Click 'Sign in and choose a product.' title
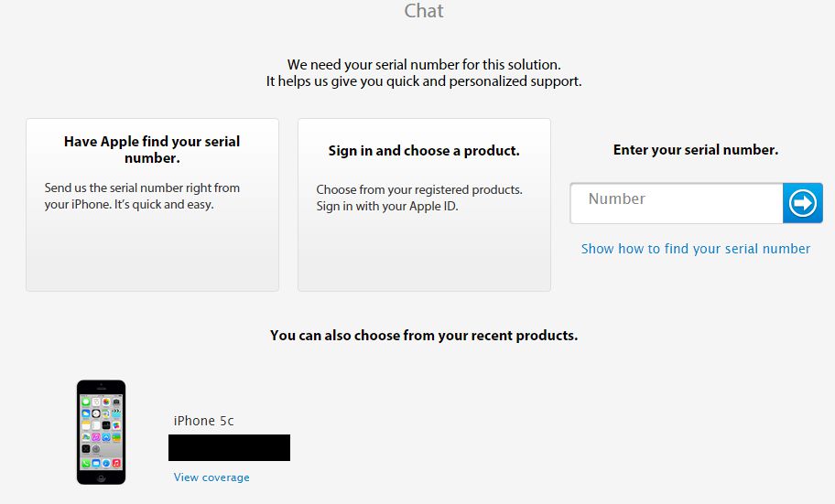835x504 pixels. tap(424, 151)
